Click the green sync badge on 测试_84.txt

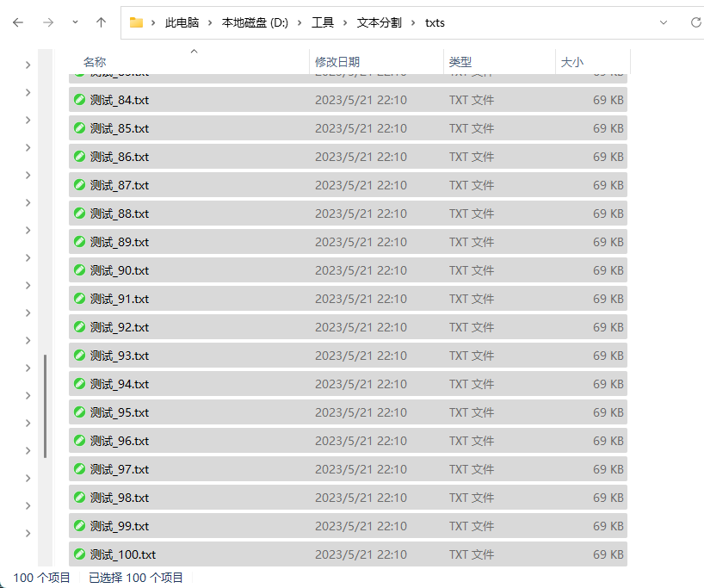[x=80, y=100]
